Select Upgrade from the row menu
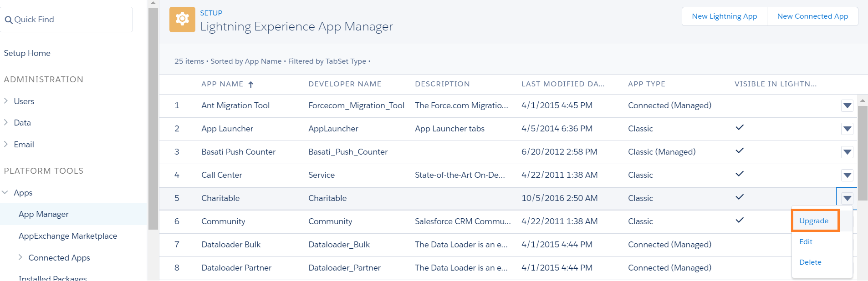 (814, 221)
